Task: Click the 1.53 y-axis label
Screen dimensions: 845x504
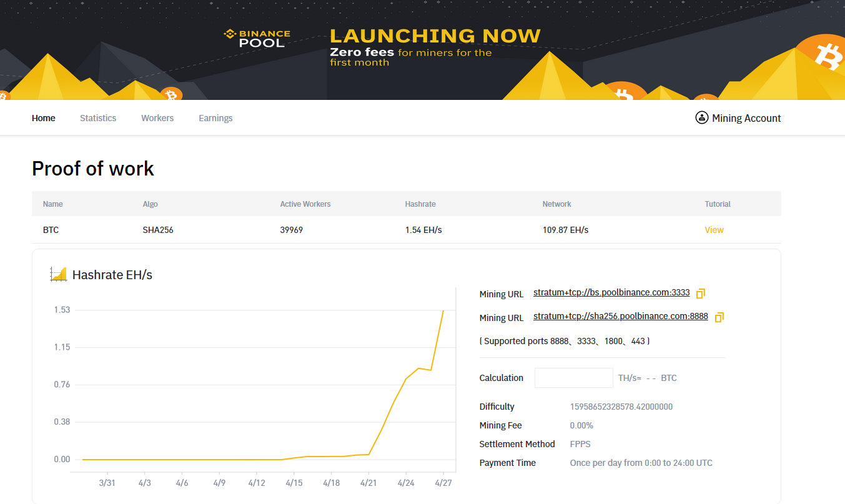Action: (x=62, y=310)
